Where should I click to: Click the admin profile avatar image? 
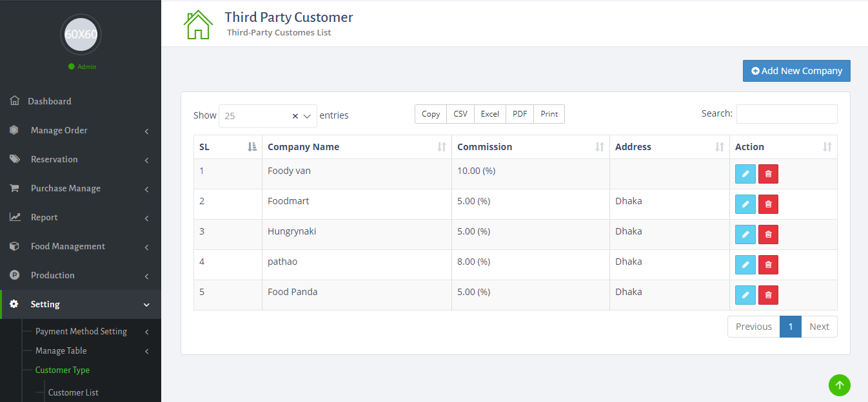81,34
